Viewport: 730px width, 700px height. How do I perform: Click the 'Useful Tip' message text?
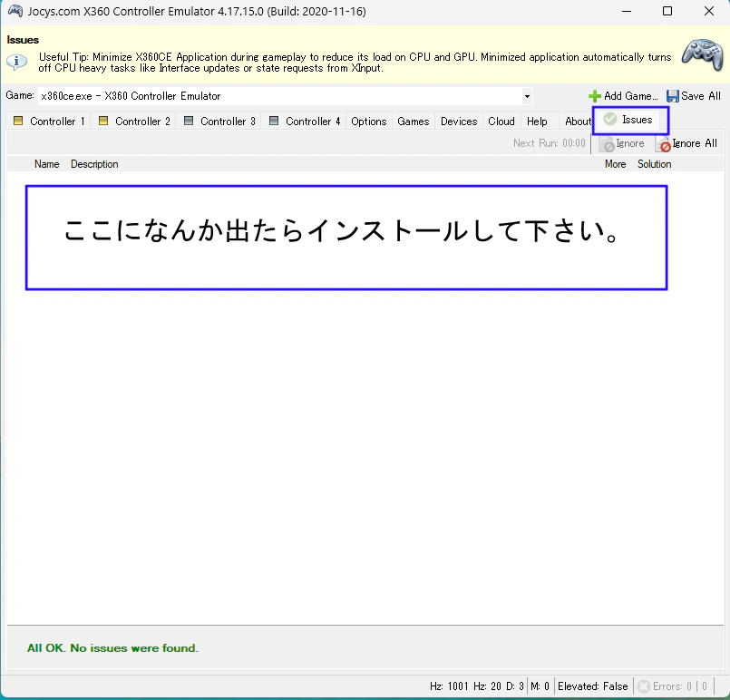355,63
